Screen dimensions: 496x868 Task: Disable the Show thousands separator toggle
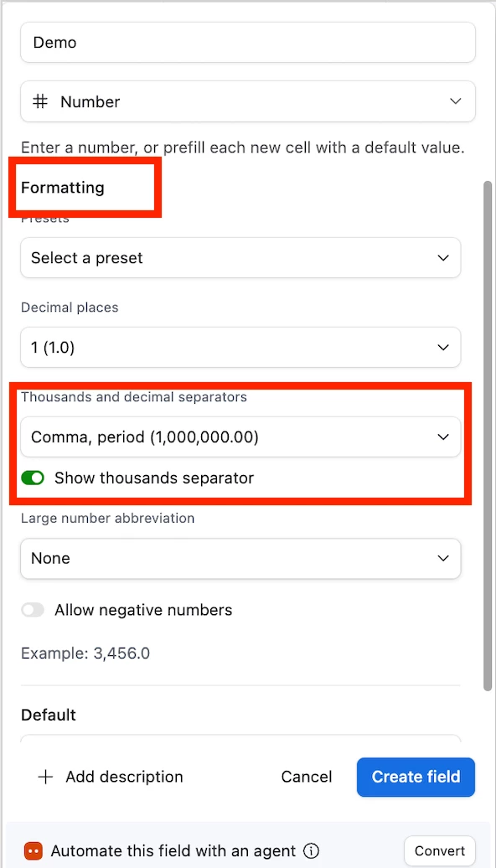pos(33,478)
